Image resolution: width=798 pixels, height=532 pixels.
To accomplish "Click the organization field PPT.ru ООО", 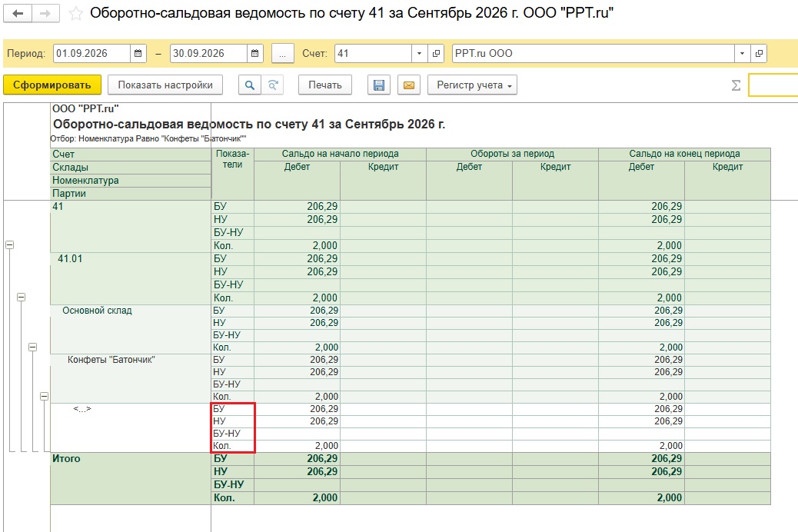I will coord(594,54).
